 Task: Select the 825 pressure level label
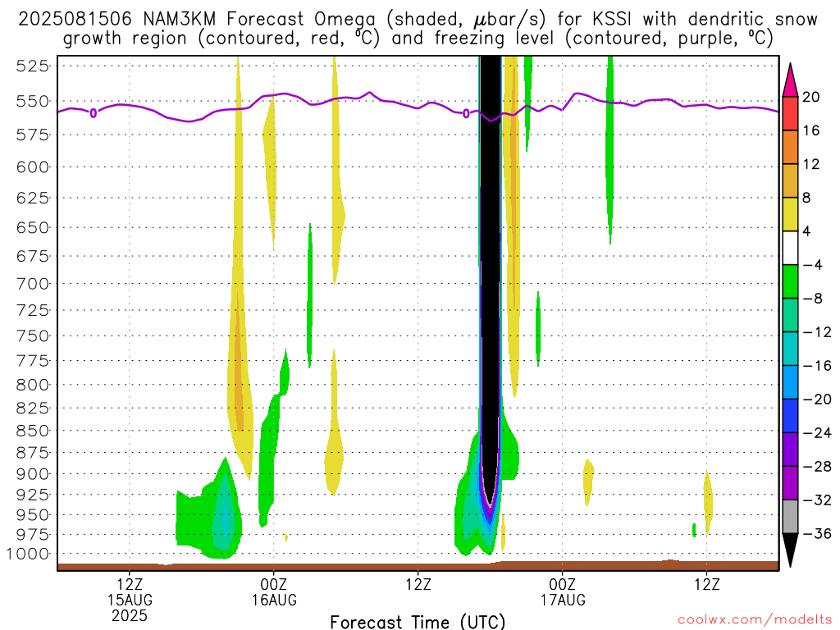[32, 409]
